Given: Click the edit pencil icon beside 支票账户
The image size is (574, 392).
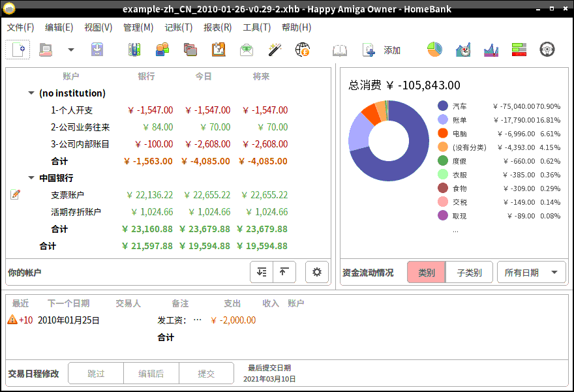Looking at the screenshot, I should click(x=16, y=194).
